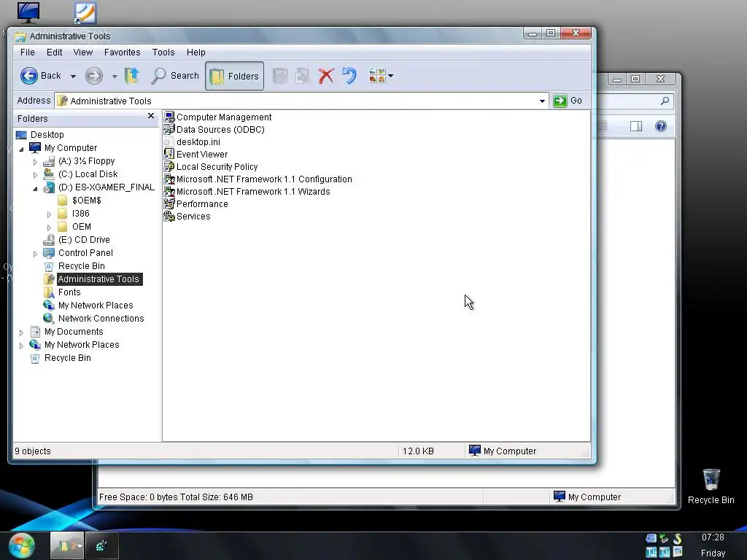747x560 pixels.
Task: Go back using the Back arrow button
Action: (x=41, y=76)
